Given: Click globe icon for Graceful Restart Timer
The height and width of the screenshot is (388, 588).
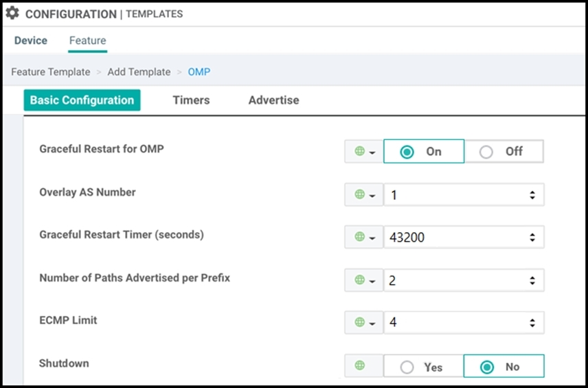Looking at the screenshot, I should (360, 236).
